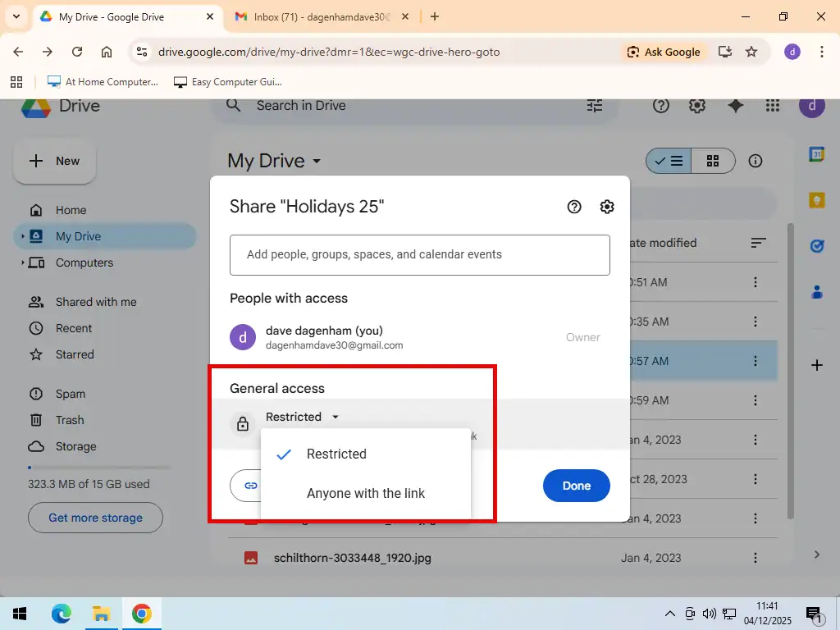The image size is (840, 630).
Task: Switch to list layout view
Action: [669, 162]
